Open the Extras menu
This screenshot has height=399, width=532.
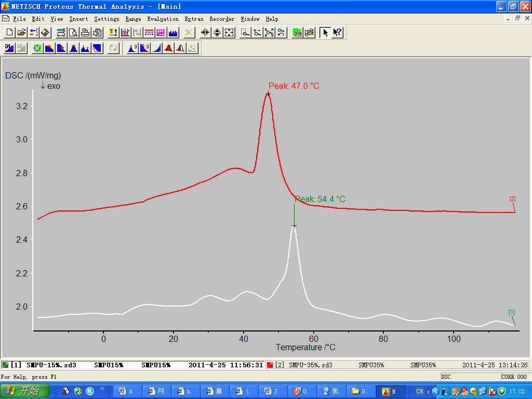pos(194,19)
